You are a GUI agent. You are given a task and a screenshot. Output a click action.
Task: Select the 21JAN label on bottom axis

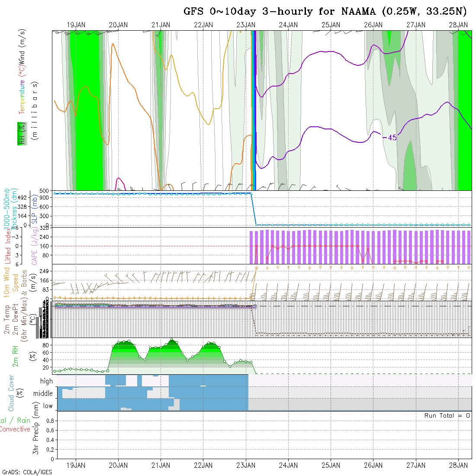(x=161, y=466)
